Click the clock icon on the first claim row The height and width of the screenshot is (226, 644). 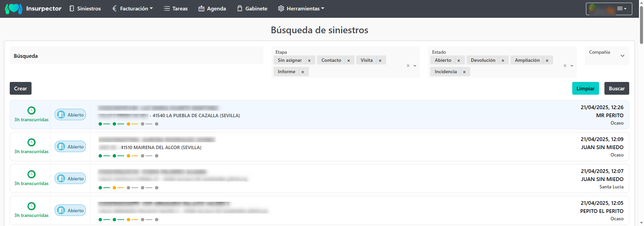click(31, 110)
